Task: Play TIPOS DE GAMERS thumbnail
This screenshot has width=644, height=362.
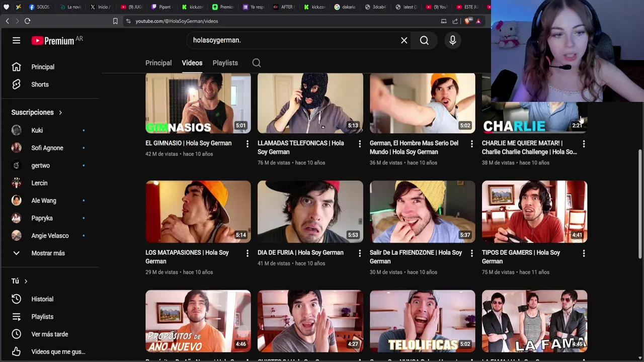Action: pyautogui.click(x=534, y=212)
